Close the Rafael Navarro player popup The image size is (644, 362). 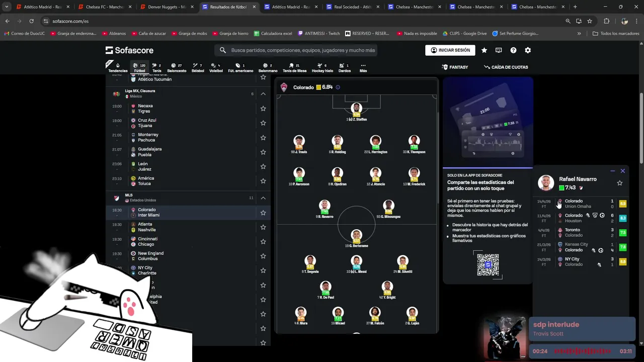point(623,171)
